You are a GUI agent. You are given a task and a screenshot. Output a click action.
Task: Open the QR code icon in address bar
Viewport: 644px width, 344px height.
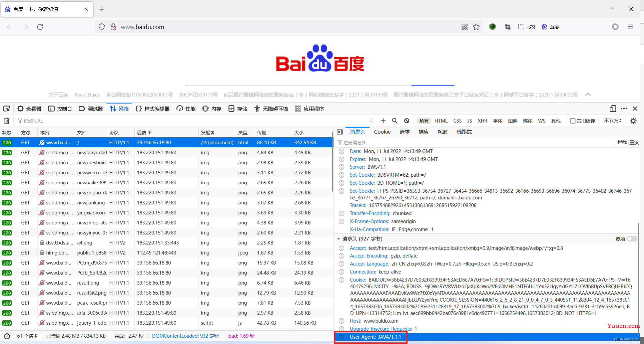pyautogui.click(x=465, y=27)
